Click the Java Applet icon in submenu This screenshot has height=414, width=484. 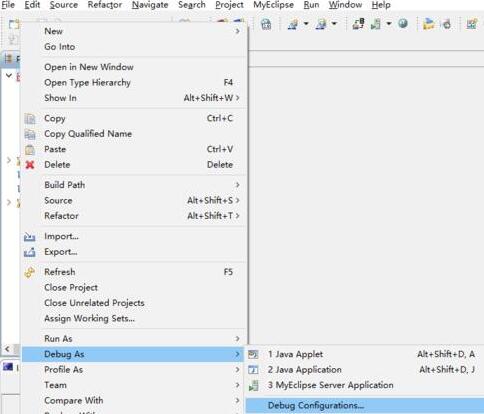point(253,354)
